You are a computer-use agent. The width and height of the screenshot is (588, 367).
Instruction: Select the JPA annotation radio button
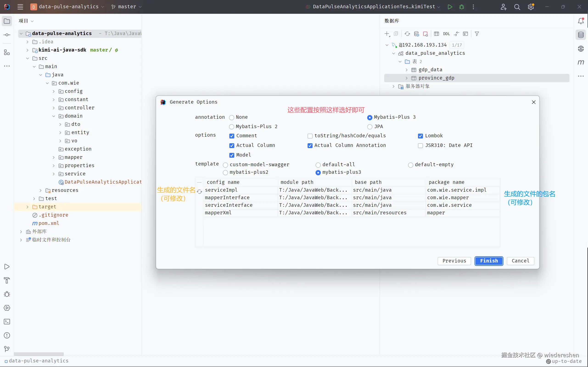point(370,127)
